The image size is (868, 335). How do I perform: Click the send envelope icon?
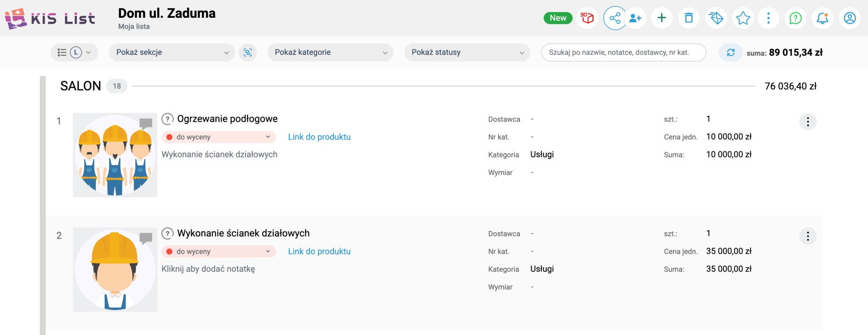tap(716, 18)
